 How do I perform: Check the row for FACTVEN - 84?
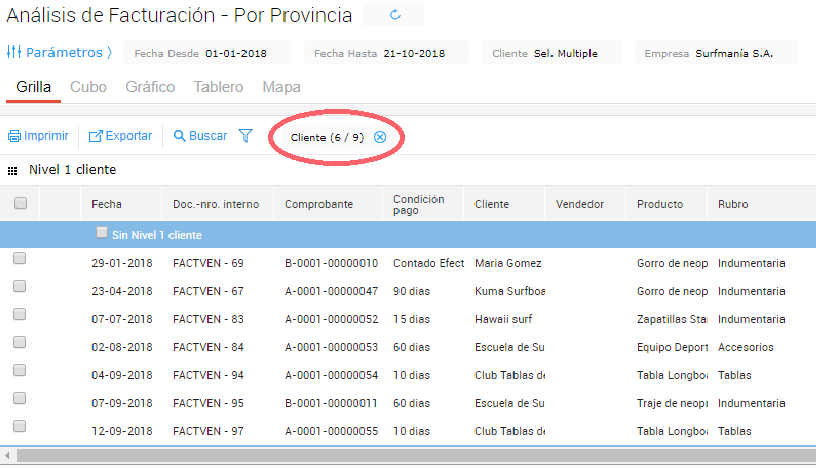(19, 342)
